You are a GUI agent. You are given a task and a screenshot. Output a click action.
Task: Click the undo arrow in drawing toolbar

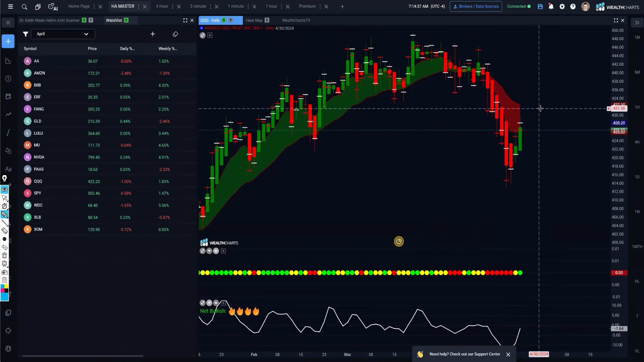4,247
